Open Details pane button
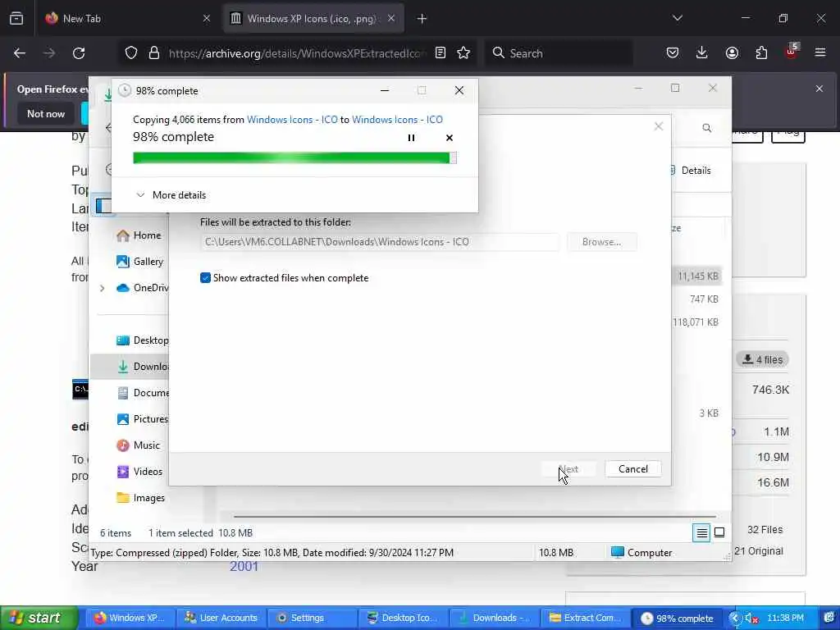 point(690,171)
